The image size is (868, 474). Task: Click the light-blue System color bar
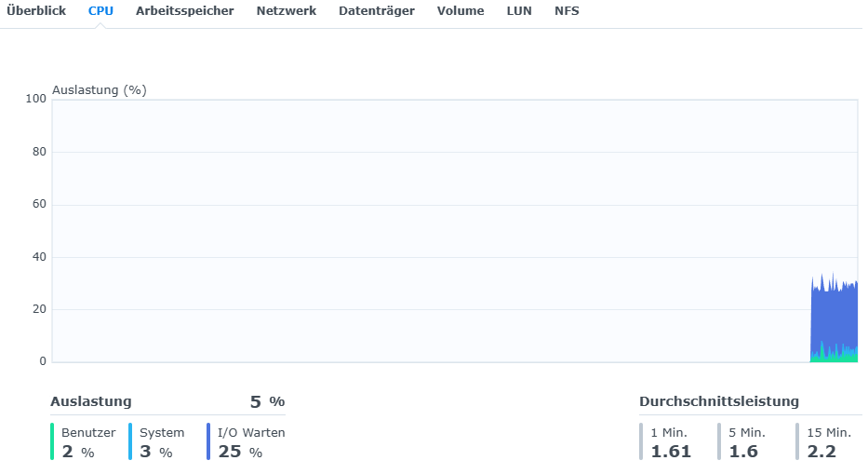click(131, 441)
